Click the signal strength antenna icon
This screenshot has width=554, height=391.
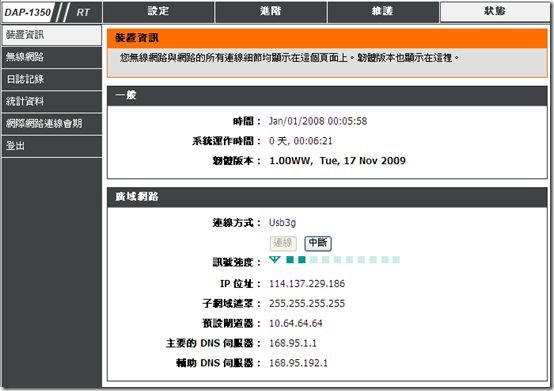tap(275, 260)
